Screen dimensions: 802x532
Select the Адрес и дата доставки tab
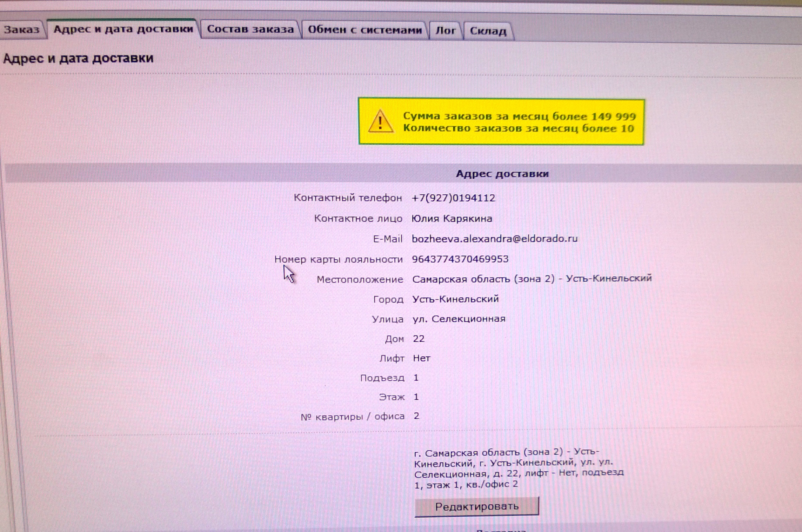(123, 29)
